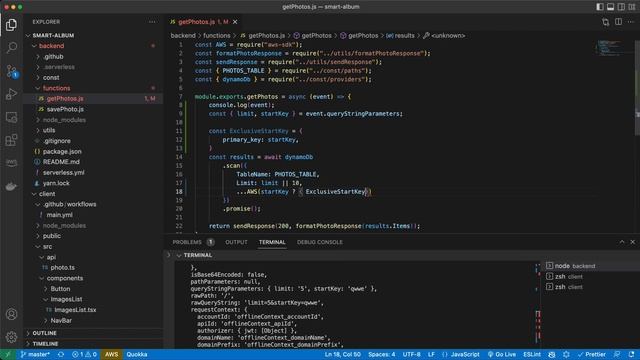Change indentation via Spaces: 4

pos(382,354)
